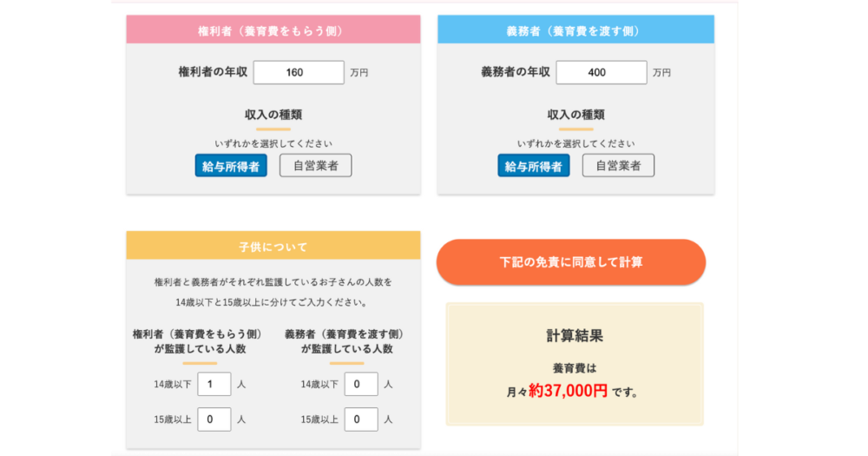Focus the 義務者の年収 input showing 400
This screenshot has height=456, width=868.
(x=601, y=73)
